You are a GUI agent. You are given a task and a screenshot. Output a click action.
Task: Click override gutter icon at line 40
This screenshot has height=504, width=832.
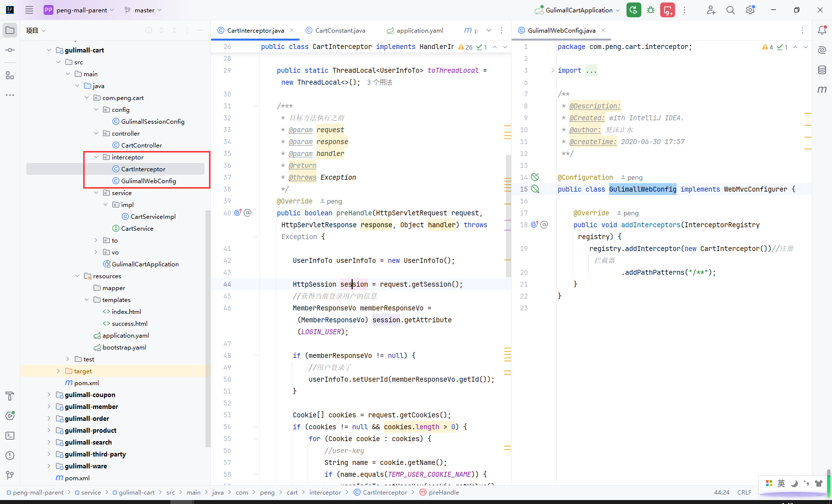click(238, 213)
